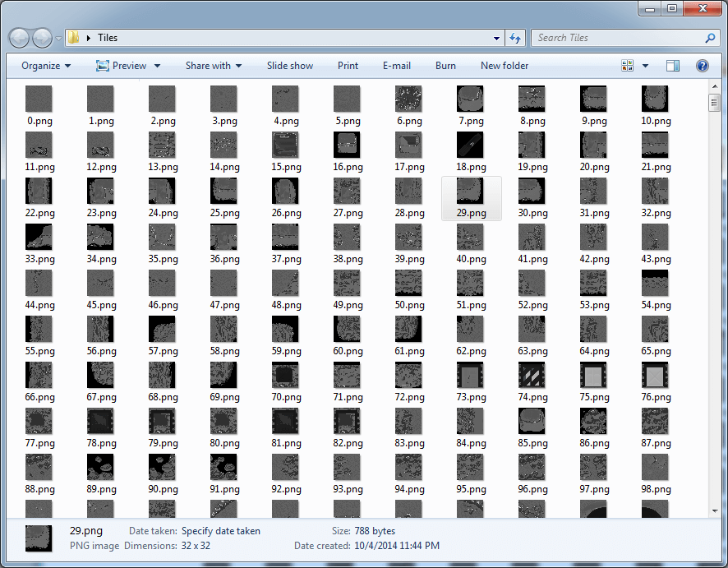Click the Refresh button beside address bar
The height and width of the screenshot is (568, 728).
(x=515, y=38)
